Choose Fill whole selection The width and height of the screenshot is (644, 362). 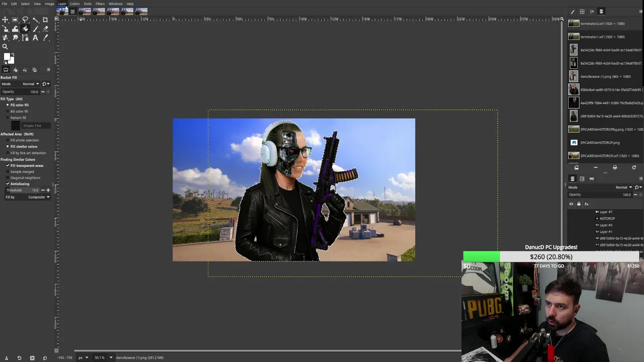point(24,140)
